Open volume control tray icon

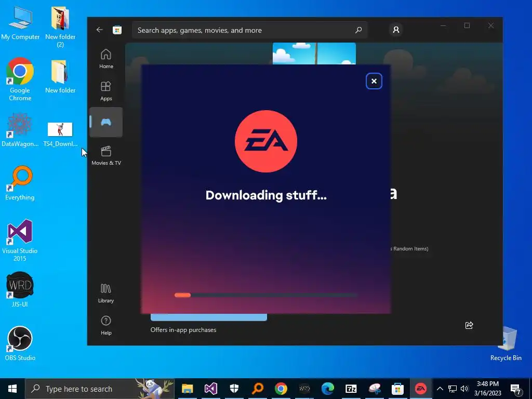tap(464, 389)
